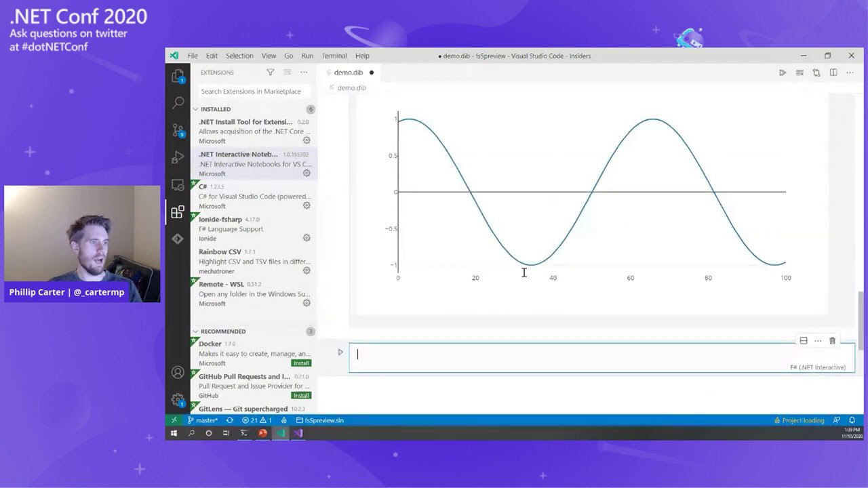The height and width of the screenshot is (488, 868).
Task: Open the Windows Start menu
Action: pos(174,433)
